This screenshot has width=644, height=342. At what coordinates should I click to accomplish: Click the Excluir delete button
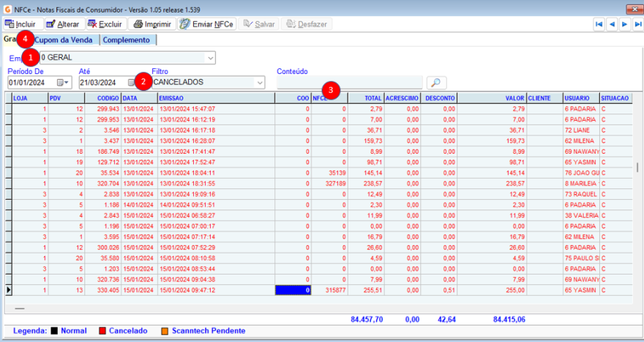pos(107,24)
